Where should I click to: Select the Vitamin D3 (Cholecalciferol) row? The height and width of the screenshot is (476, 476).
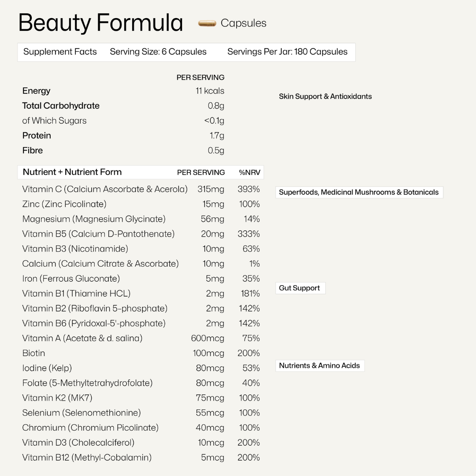coord(78,443)
